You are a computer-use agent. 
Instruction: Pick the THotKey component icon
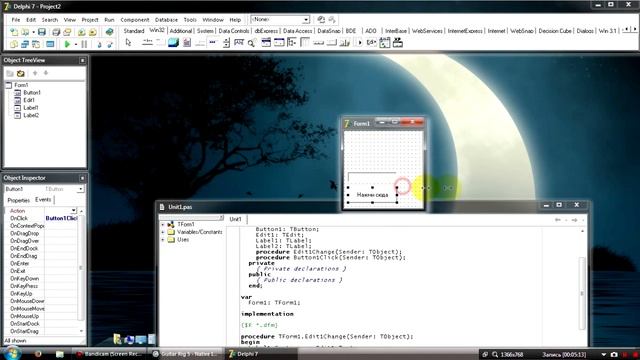pyautogui.click(x=239, y=42)
